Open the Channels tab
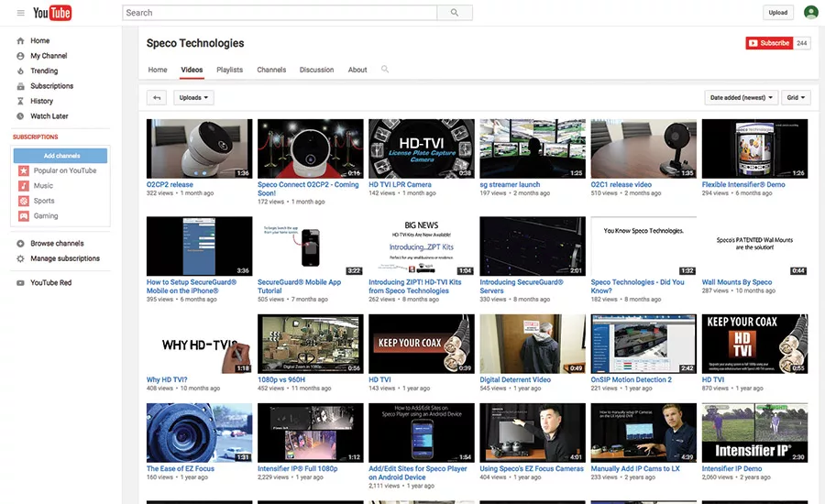 click(x=271, y=70)
